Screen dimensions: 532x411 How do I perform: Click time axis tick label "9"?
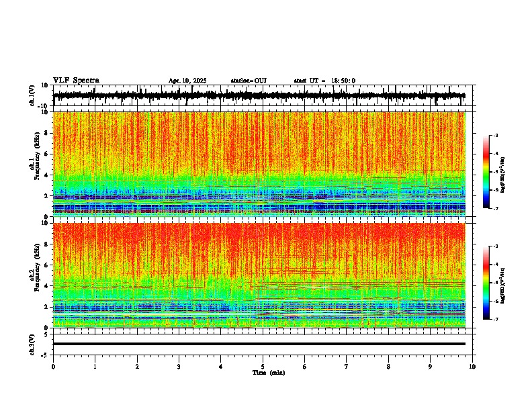click(430, 367)
